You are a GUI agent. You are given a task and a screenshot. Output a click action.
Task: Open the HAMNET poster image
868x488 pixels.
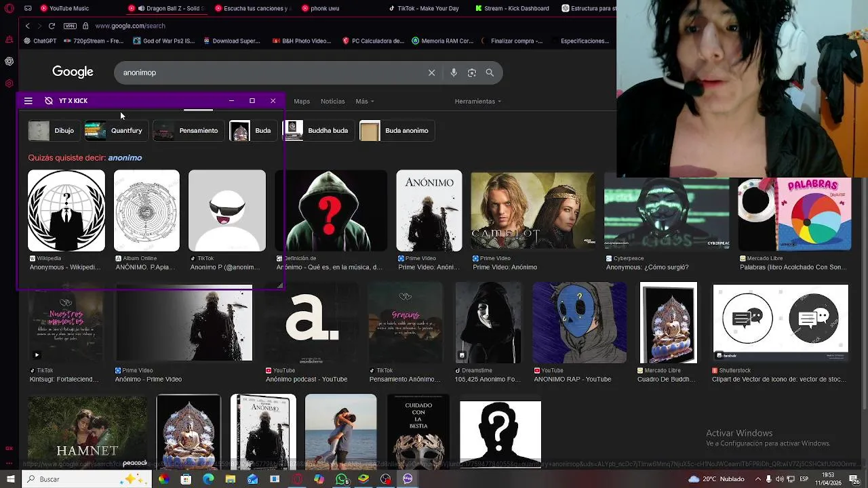(87, 432)
